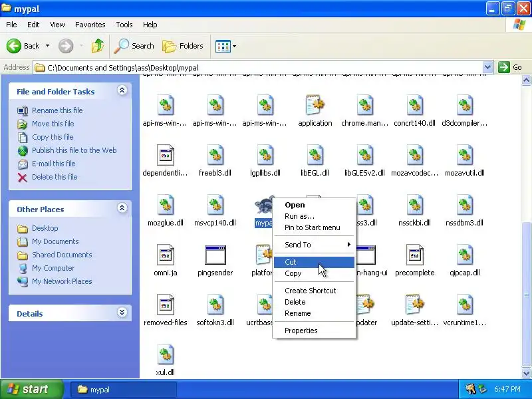Go to My Network Places link
This screenshot has width=532, height=399.
62,281
